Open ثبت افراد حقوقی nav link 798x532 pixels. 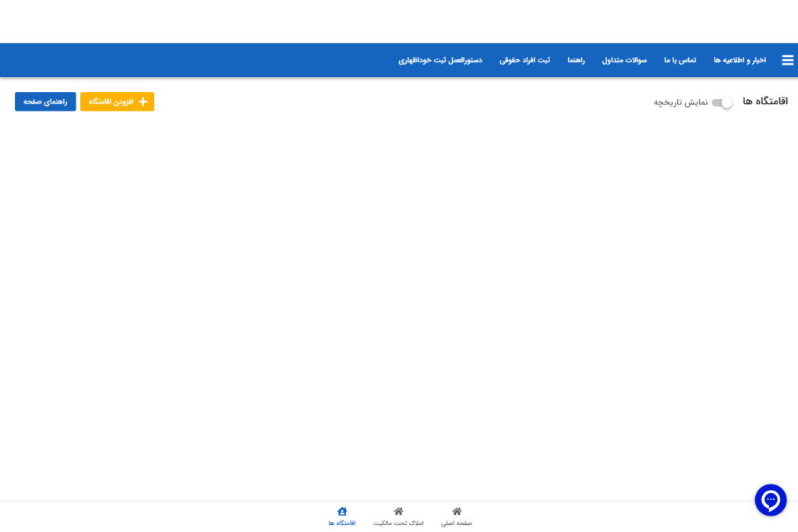pyautogui.click(x=524, y=61)
